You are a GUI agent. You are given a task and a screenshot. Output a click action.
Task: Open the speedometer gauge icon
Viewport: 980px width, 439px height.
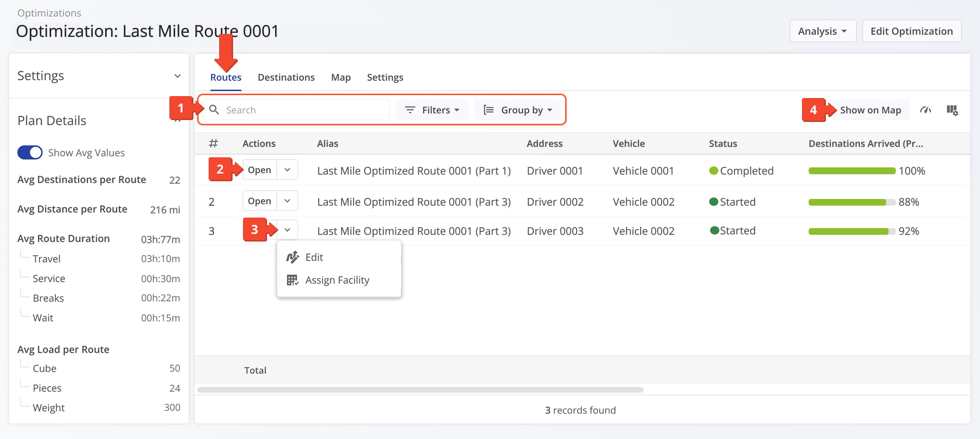[925, 110]
